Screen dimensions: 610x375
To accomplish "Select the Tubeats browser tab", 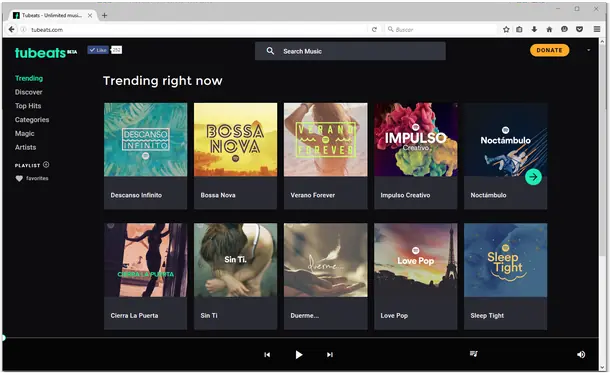I will point(52,16).
